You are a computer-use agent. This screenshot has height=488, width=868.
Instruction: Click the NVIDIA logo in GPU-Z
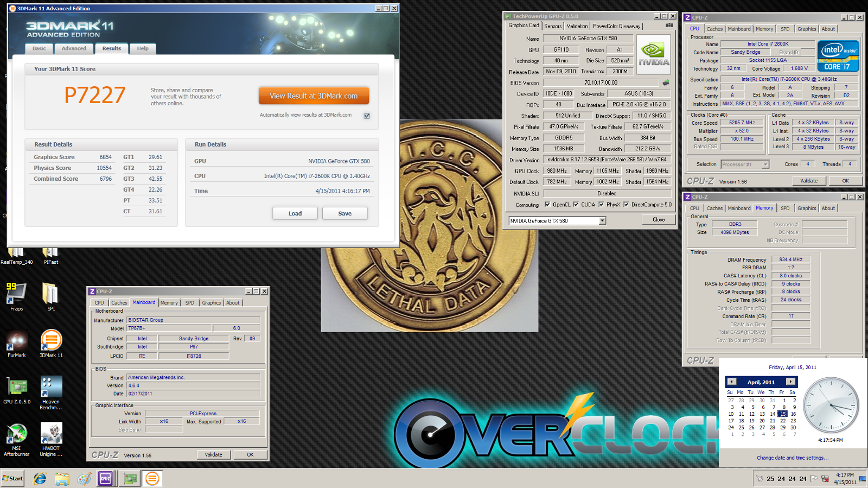(654, 54)
